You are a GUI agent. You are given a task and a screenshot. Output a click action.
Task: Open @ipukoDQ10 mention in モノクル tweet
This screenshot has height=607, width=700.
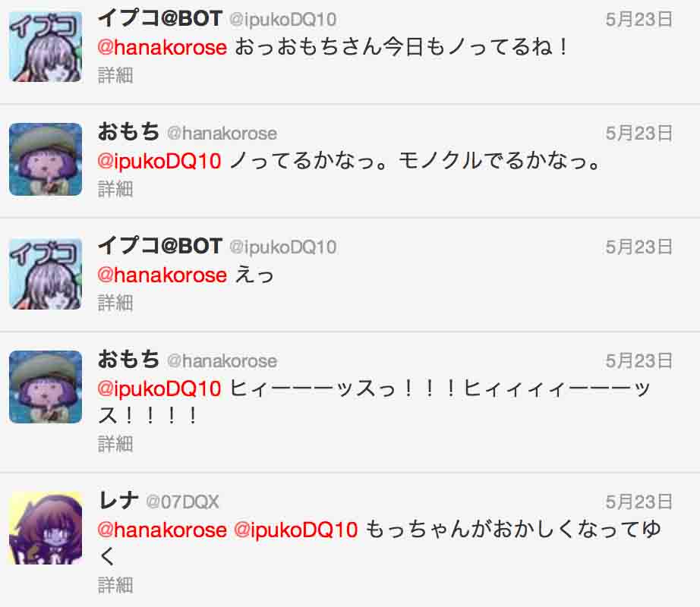[x=159, y=161]
